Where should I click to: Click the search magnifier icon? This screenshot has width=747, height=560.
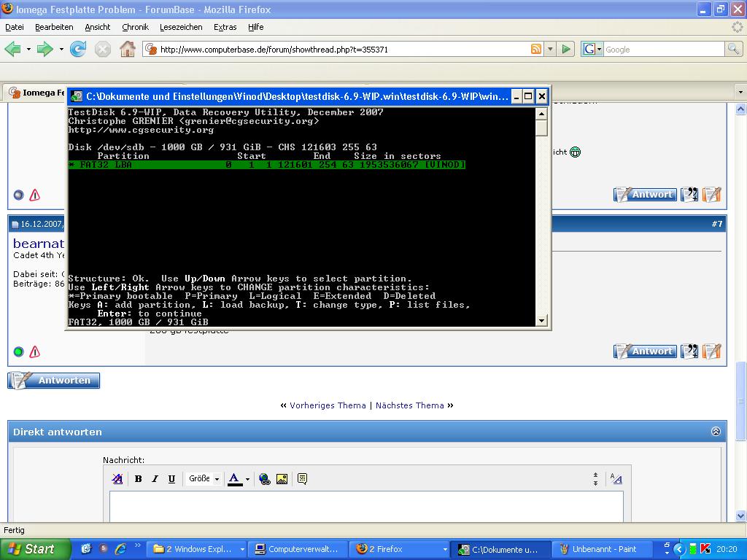click(x=732, y=49)
